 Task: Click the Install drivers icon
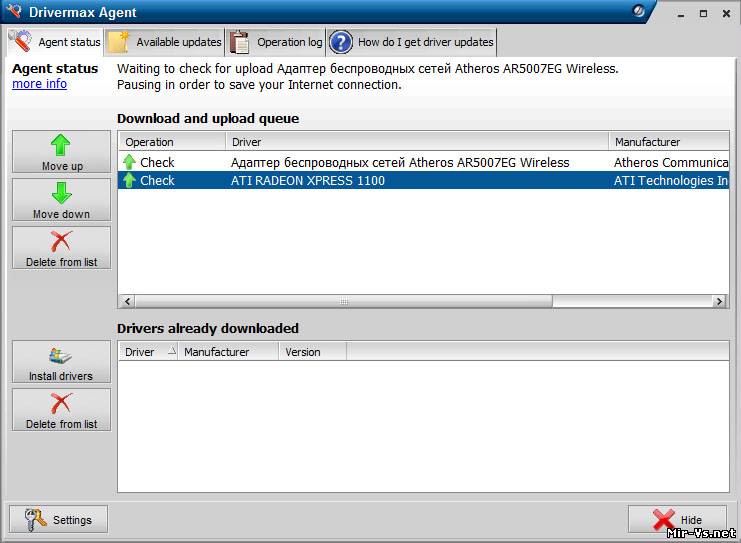(x=61, y=356)
